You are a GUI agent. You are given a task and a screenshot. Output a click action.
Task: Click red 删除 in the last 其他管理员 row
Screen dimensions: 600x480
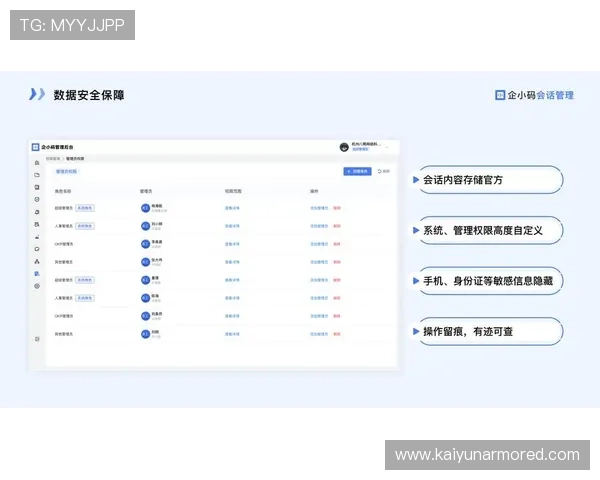click(337, 334)
